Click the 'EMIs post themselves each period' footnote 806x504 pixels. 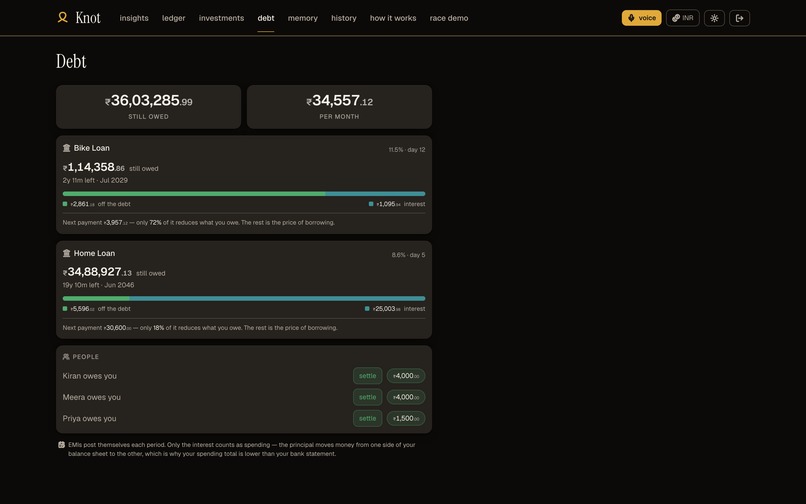242,449
